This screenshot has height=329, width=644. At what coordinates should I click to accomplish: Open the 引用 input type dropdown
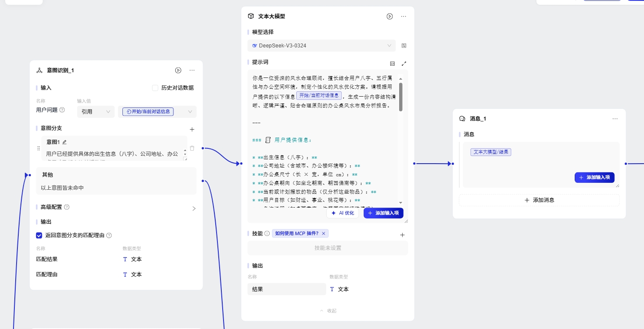click(x=95, y=111)
